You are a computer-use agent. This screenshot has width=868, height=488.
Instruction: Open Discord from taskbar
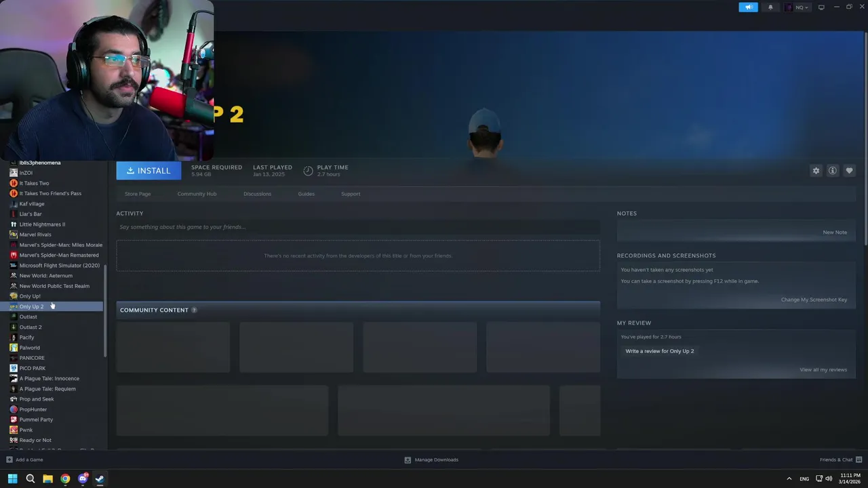click(83, 479)
